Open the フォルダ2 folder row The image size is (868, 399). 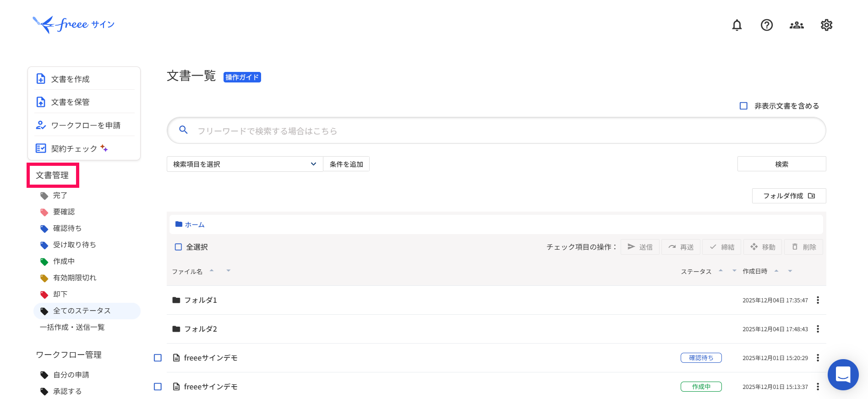496,329
